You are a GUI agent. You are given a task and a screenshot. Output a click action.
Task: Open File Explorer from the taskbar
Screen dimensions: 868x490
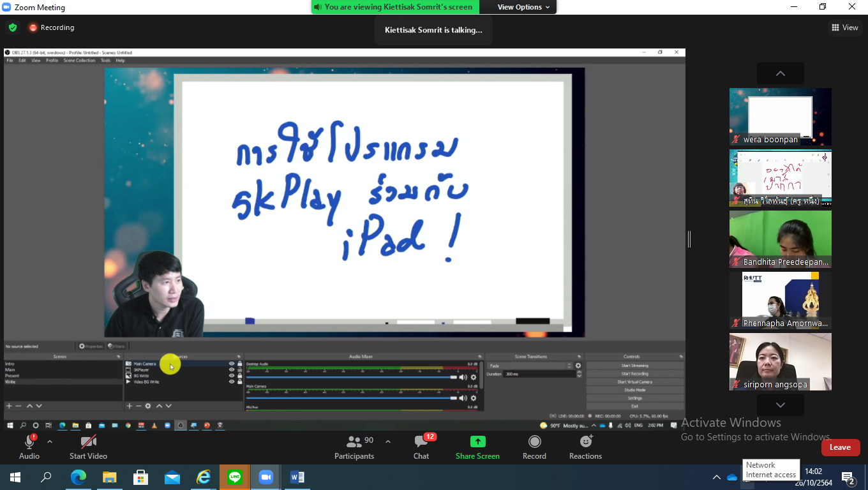tap(109, 477)
